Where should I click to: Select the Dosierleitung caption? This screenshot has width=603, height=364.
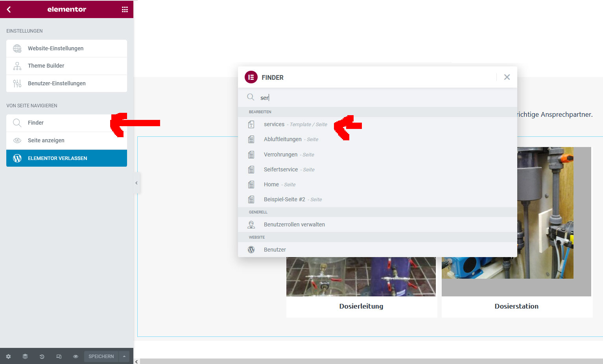pos(361,306)
